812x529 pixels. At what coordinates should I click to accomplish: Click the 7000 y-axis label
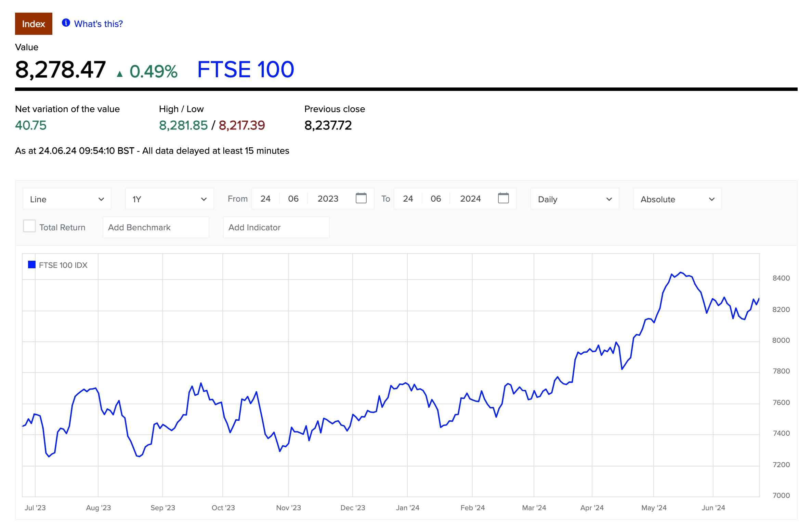coord(781,495)
